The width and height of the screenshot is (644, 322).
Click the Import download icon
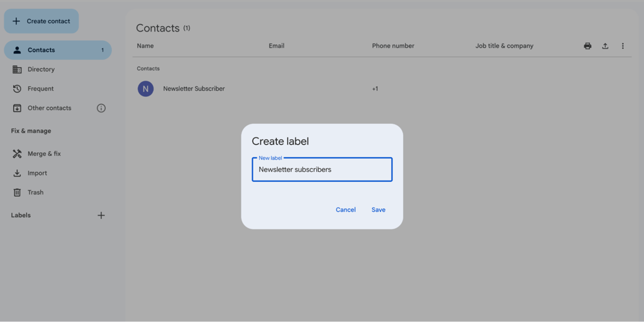click(x=17, y=173)
